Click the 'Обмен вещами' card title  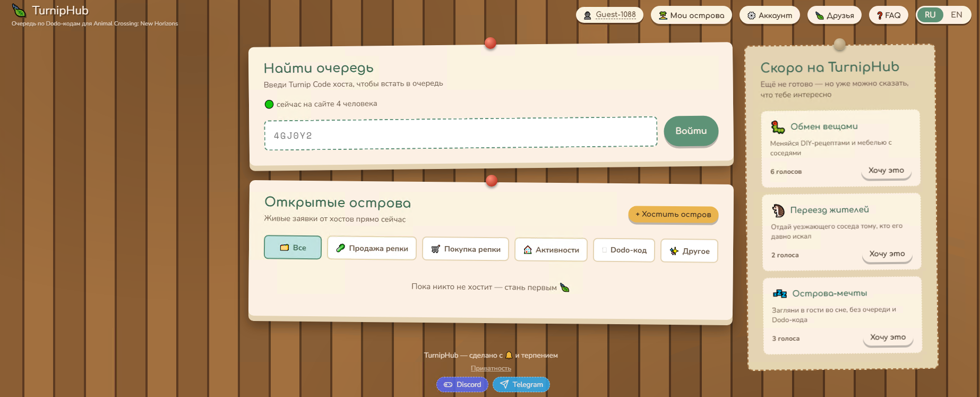coord(824,126)
